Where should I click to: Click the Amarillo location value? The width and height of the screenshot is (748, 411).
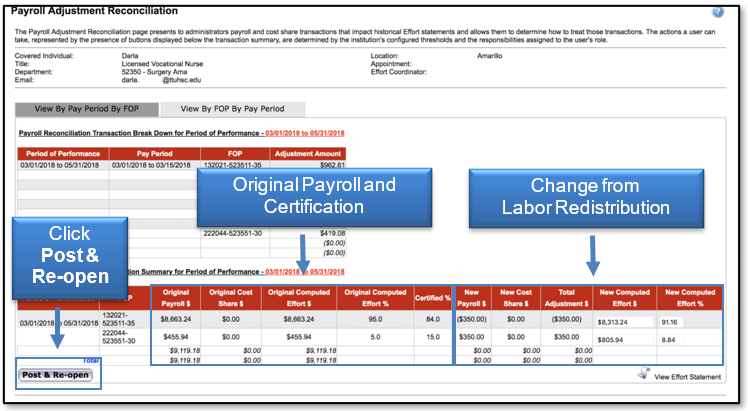pyautogui.click(x=489, y=56)
